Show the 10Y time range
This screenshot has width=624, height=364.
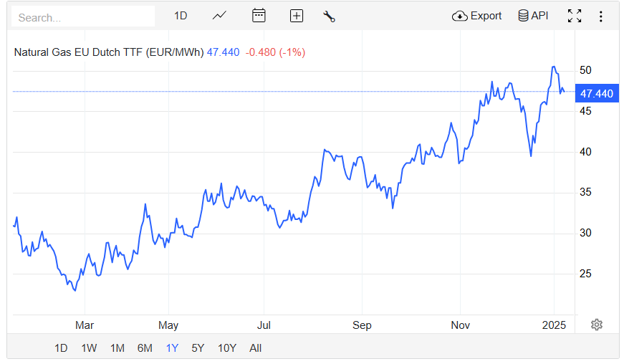[227, 348]
